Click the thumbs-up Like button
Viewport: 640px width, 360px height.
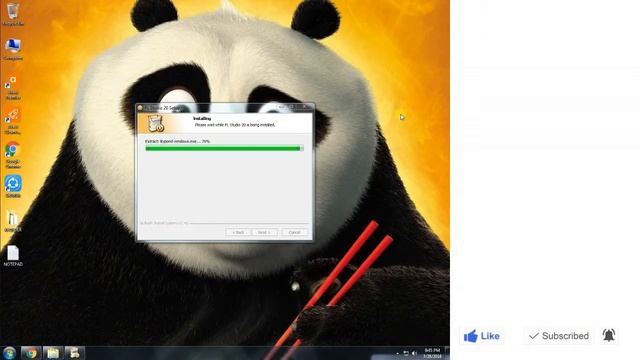tap(482, 336)
